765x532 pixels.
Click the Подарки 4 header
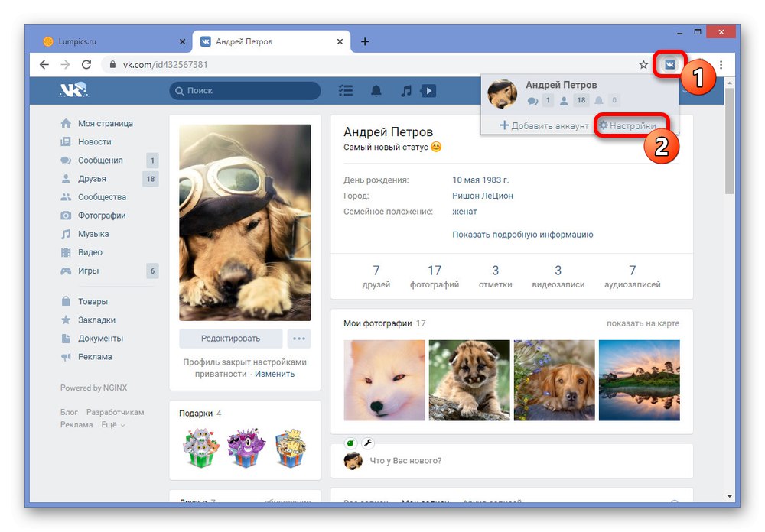tap(200, 414)
